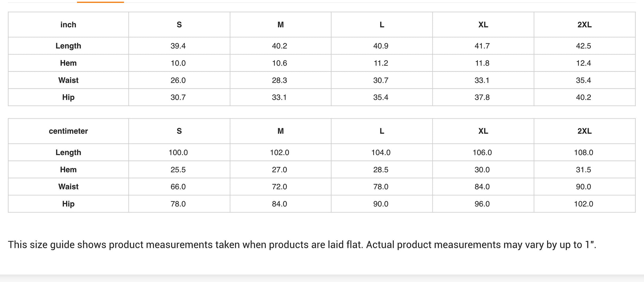This screenshot has height=282, width=644.
Task: Click the XL column header in centimeter table
Action: pos(483,131)
